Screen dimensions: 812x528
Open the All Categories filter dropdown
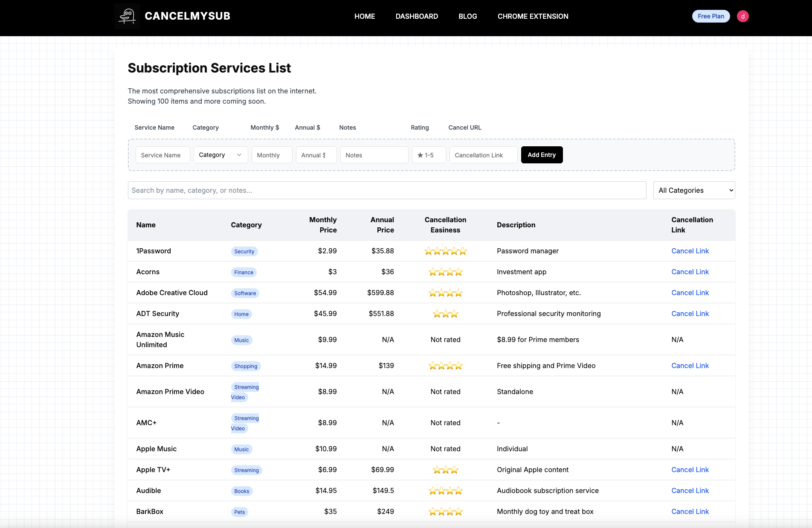coord(694,190)
